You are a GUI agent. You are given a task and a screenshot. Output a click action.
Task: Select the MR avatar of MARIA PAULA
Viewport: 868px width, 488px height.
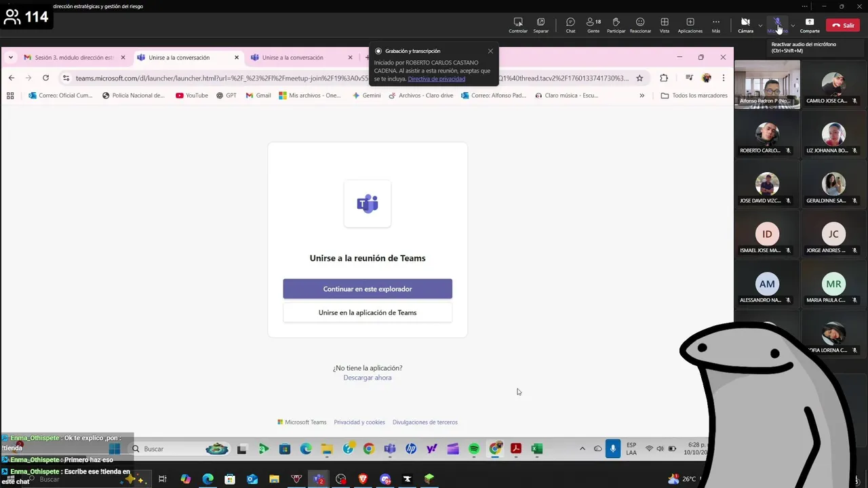tap(833, 284)
